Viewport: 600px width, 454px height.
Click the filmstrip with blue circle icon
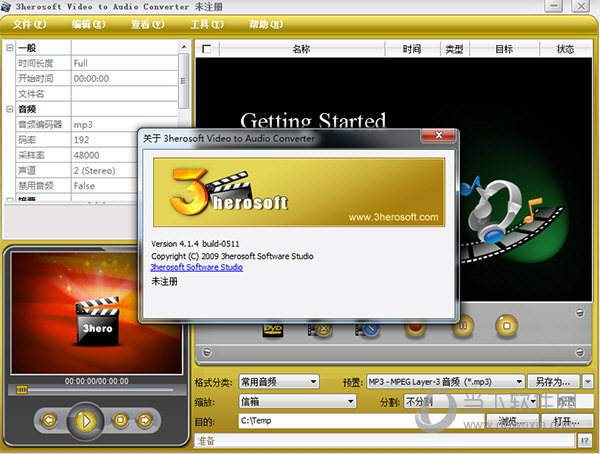coord(367,329)
